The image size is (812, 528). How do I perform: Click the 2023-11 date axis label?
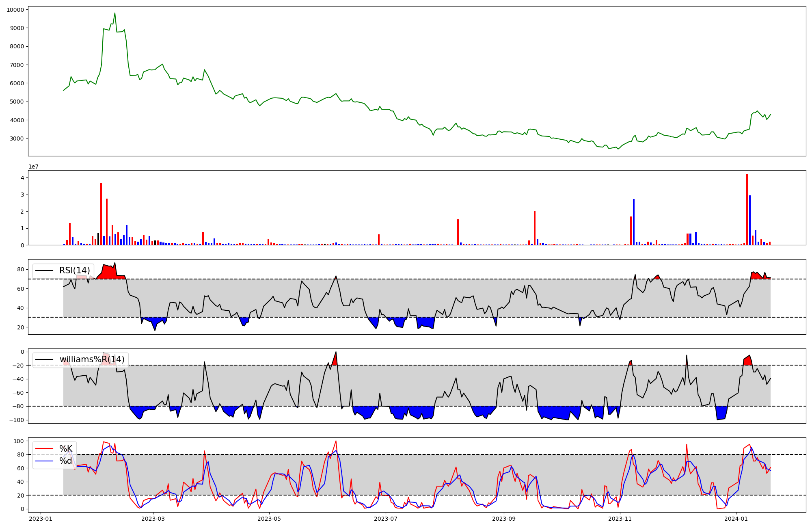pos(620,519)
